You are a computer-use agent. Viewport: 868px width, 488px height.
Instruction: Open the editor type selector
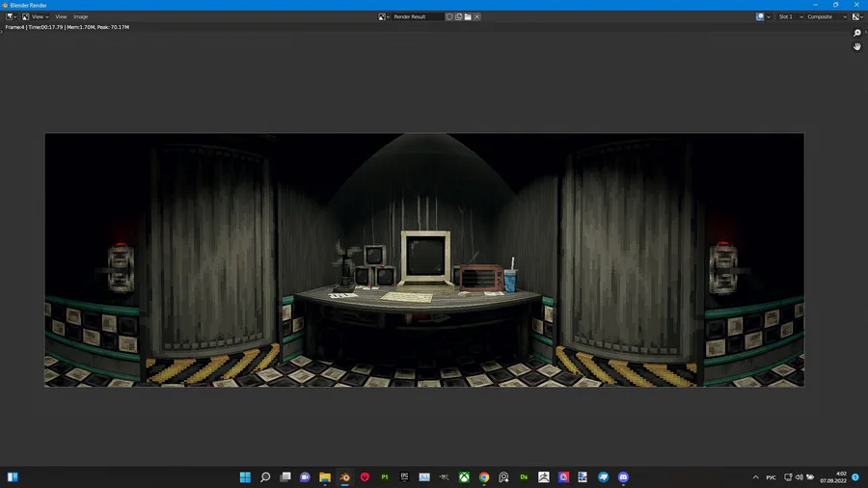coord(11,16)
